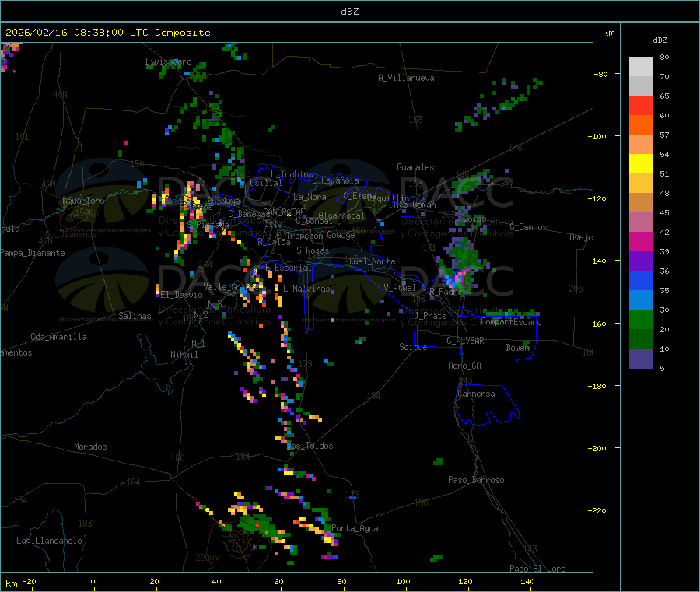Select the light gray 70-80 dBZ swatch
700x592 pixels.
tap(641, 66)
